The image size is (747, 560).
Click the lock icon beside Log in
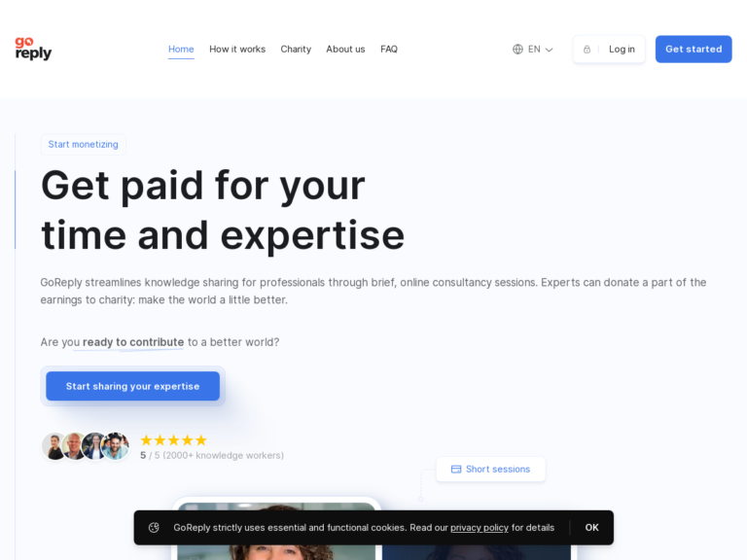587,50
